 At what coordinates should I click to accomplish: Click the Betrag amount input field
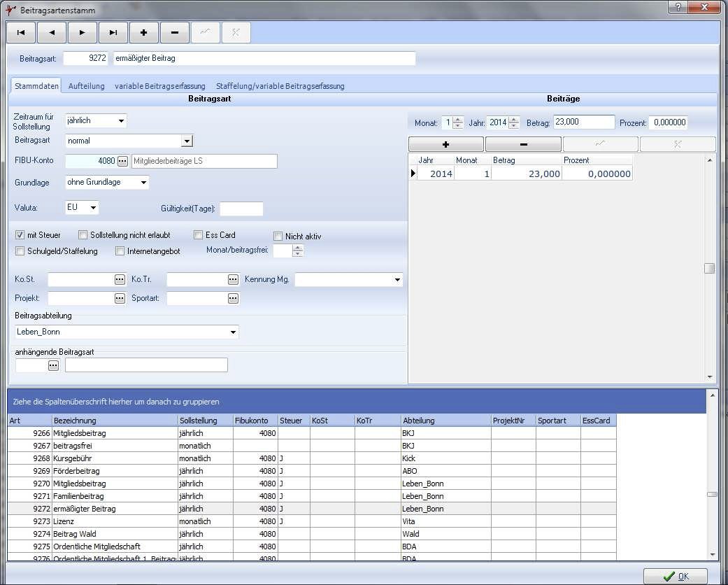(583, 122)
